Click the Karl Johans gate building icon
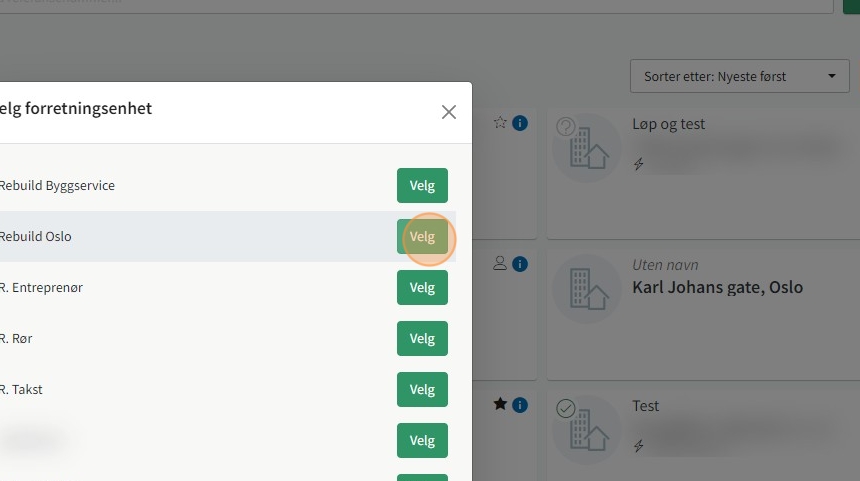The height and width of the screenshot is (481, 860). 586,288
